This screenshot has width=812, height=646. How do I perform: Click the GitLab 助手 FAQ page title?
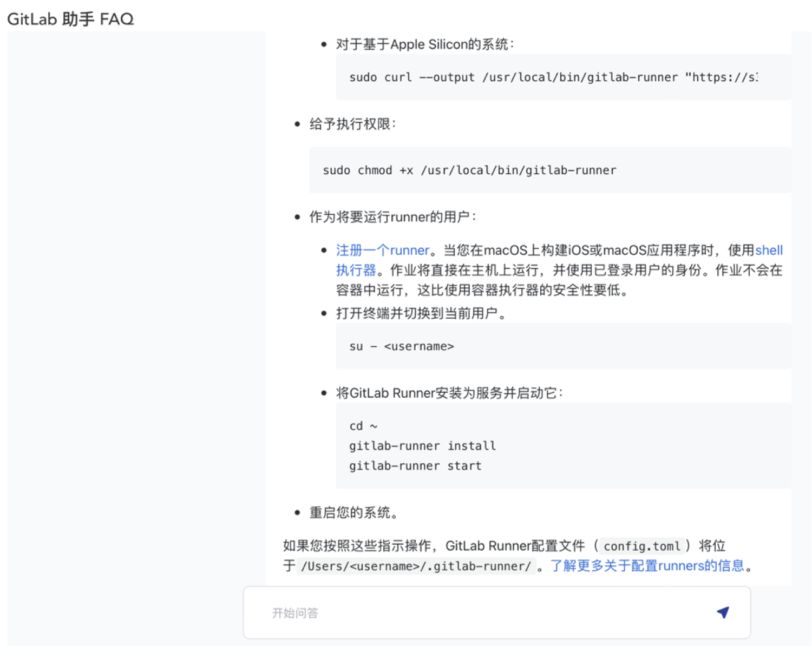coord(70,19)
